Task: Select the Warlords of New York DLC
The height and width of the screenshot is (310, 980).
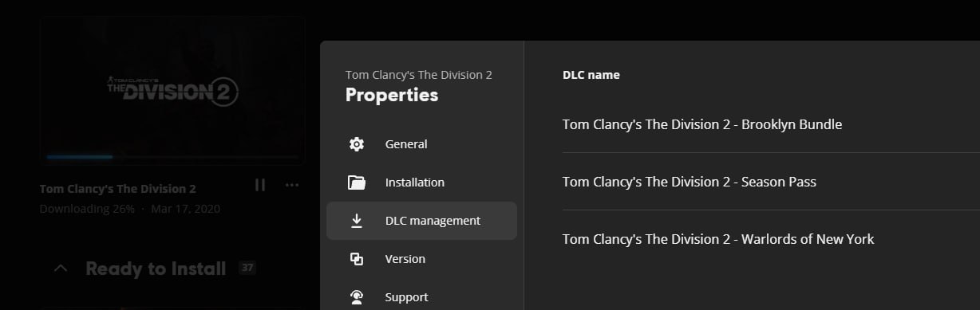Action: point(771,239)
